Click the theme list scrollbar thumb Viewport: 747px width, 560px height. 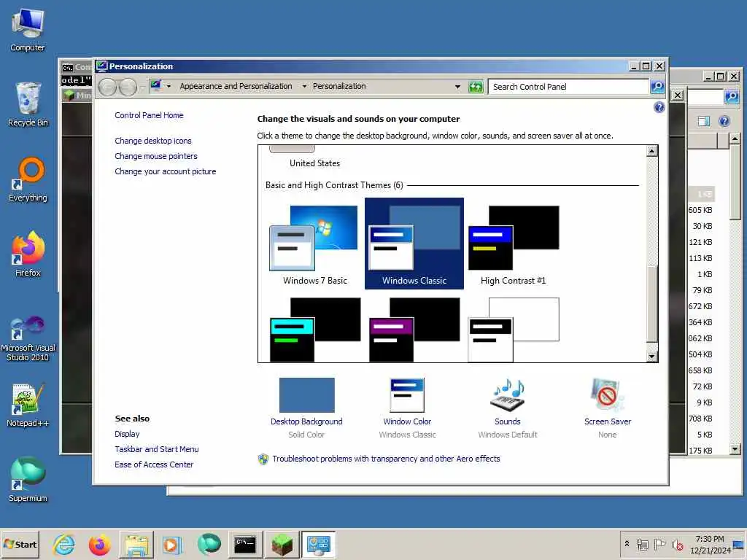tap(651, 303)
